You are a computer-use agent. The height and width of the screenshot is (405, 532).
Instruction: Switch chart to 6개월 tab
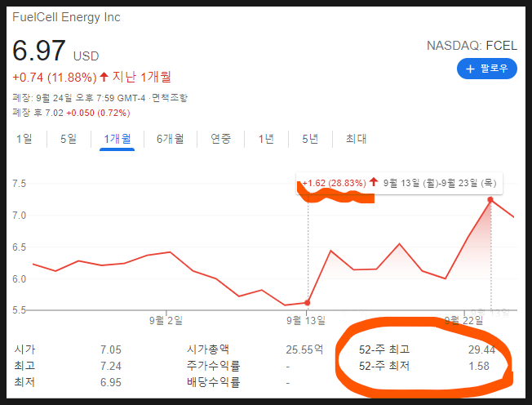click(x=170, y=139)
